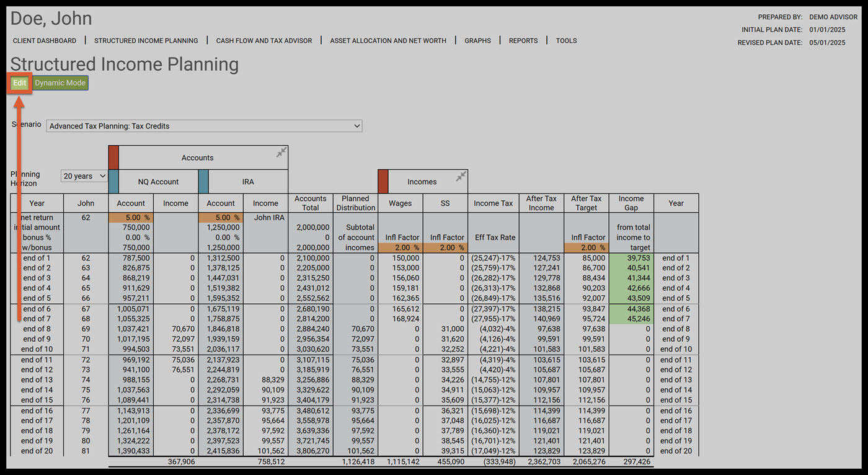Click revised plan date 05/01/2025

point(827,43)
